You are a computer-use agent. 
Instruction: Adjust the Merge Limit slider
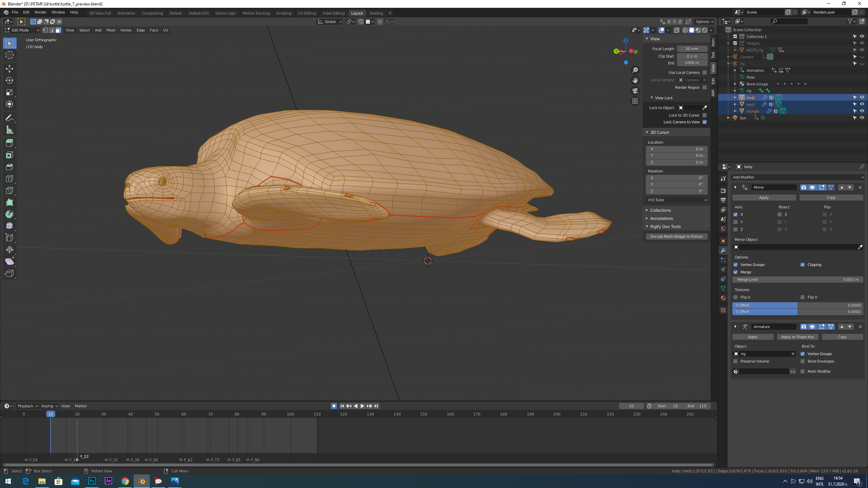pyautogui.click(x=797, y=280)
